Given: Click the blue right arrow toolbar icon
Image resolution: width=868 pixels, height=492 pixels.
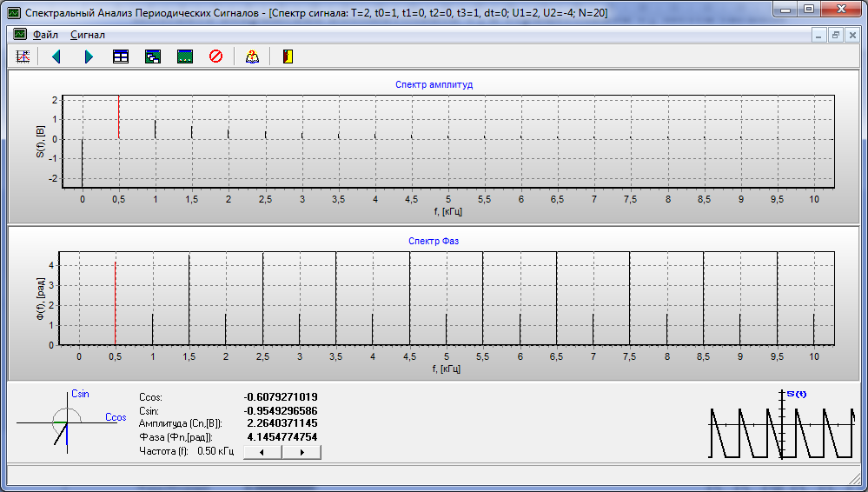Looking at the screenshot, I should click(x=89, y=57).
